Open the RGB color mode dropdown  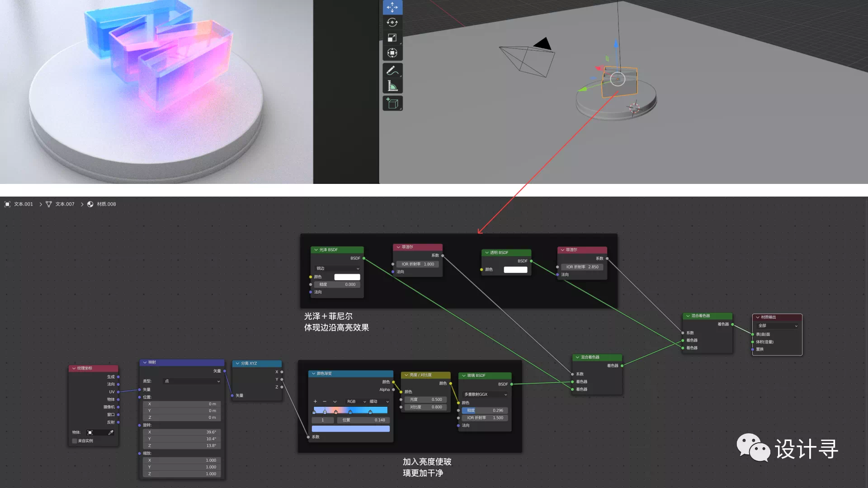click(356, 402)
